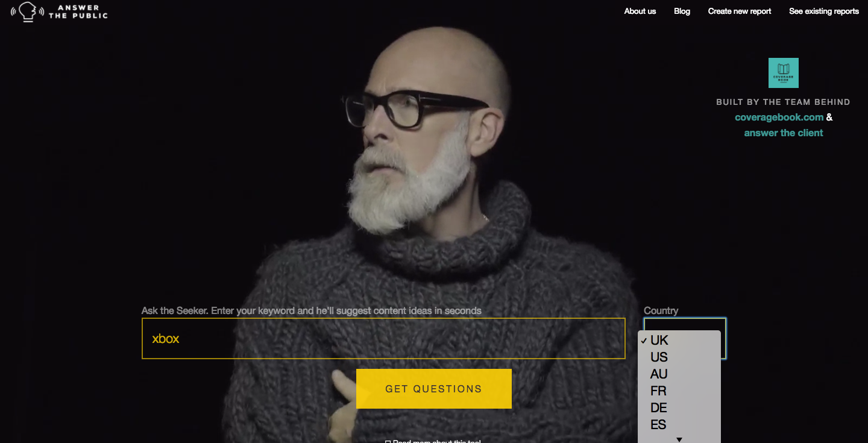The width and height of the screenshot is (868, 443).
Task: Go to the Blog menu item
Action: 682,11
